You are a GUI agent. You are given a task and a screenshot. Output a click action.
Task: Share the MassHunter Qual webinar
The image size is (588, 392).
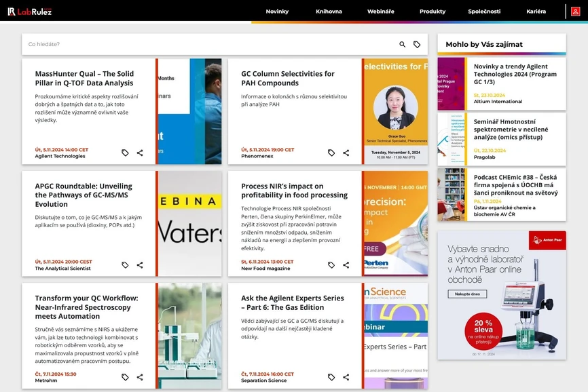point(140,153)
